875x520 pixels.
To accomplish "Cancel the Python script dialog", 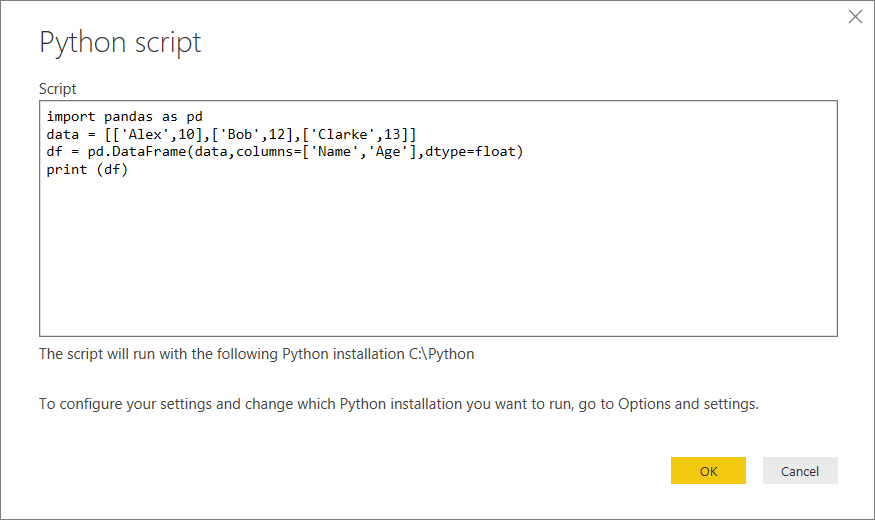I will pos(800,470).
